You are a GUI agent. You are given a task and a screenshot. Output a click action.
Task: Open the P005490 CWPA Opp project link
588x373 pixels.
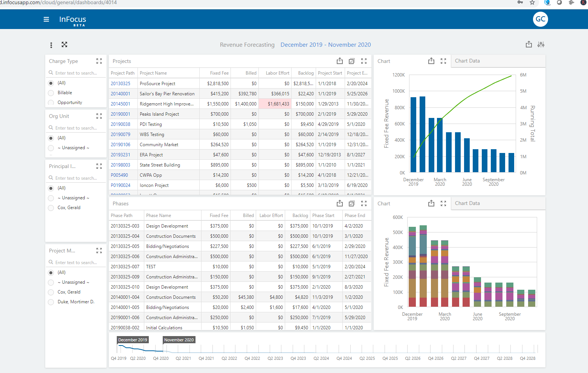(x=119, y=175)
